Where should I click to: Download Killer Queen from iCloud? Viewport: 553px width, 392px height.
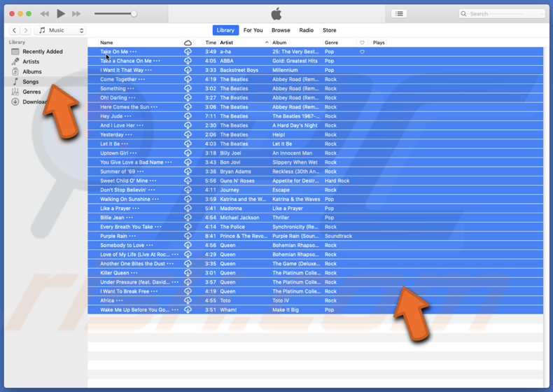pyautogui.click(x=188, y=273)
